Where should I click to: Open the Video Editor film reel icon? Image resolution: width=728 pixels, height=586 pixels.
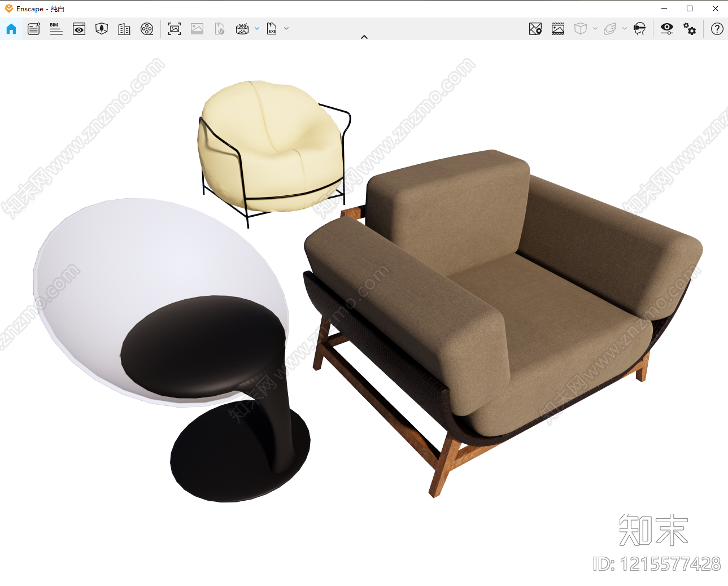tap(147, 29)
